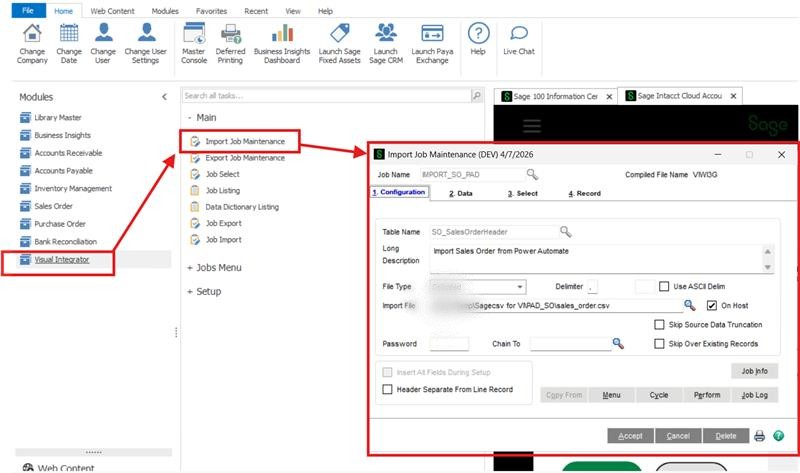Click the printer icon in the dialog

pyautogui.click(x=759, y=436)
